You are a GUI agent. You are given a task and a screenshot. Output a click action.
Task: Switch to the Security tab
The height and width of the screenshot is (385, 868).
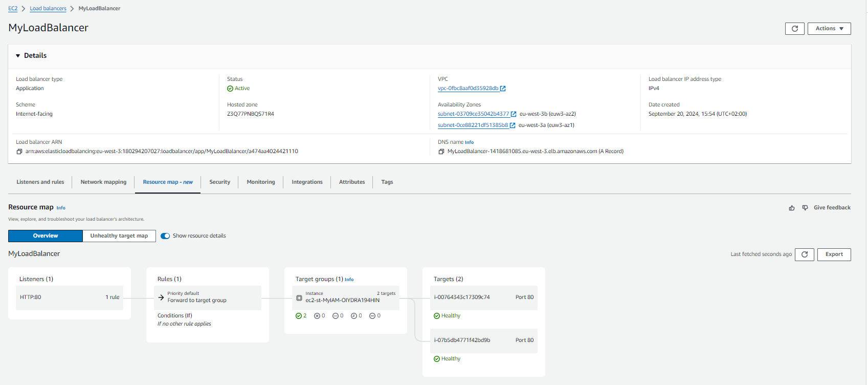click(220, 182)
